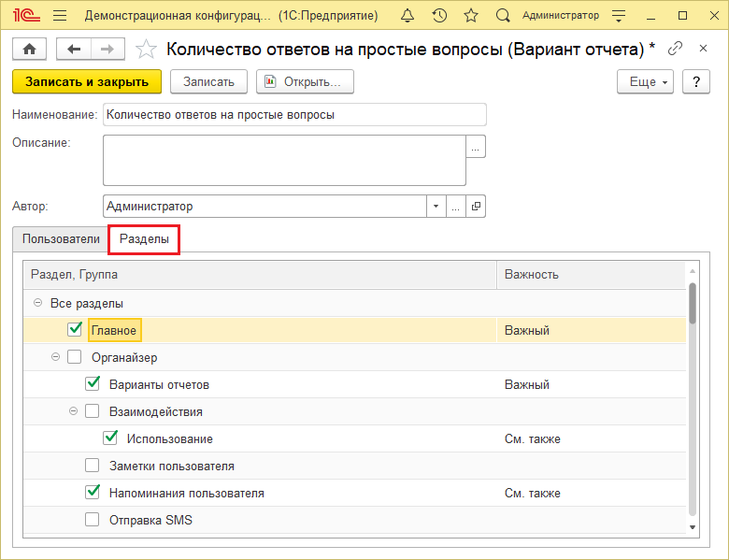
Task: Navigate back with the left arrow
Action: 74,49
